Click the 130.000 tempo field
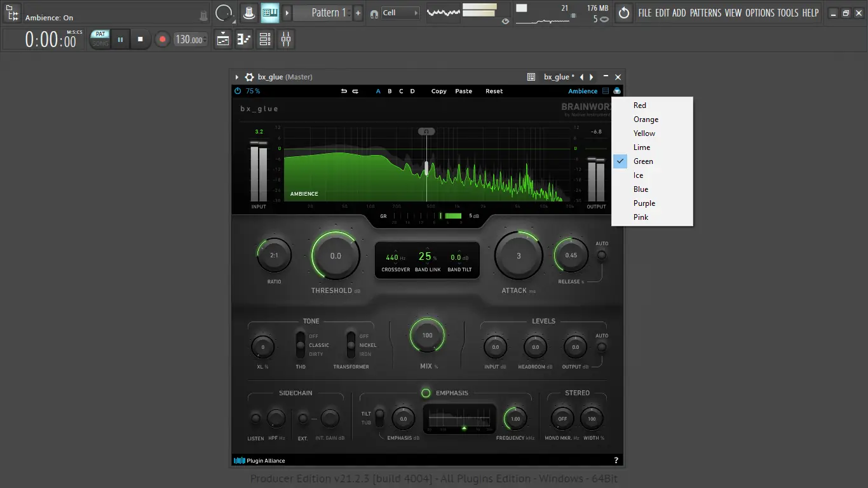 pyautogui.click(x=189, y=39)
